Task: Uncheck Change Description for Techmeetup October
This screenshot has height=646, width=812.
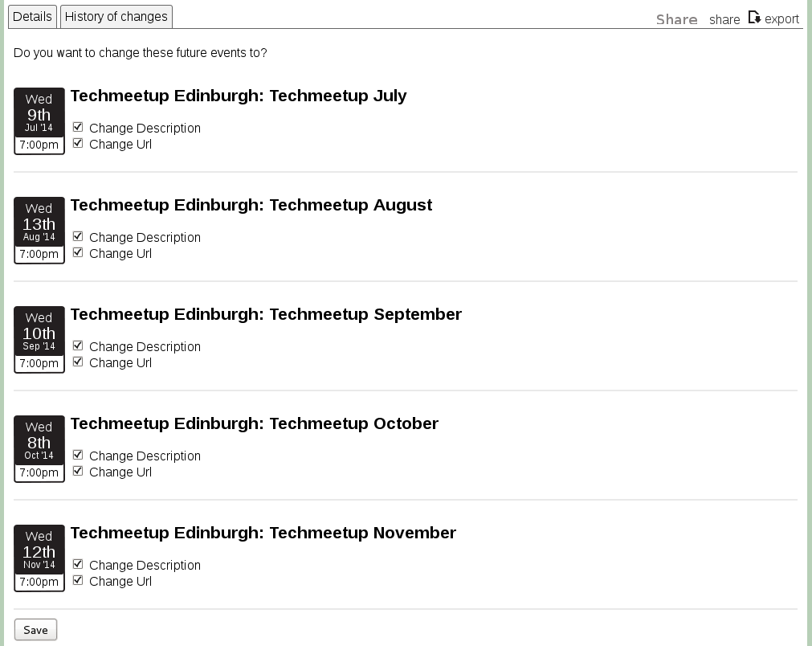Action: coord(78,455)
